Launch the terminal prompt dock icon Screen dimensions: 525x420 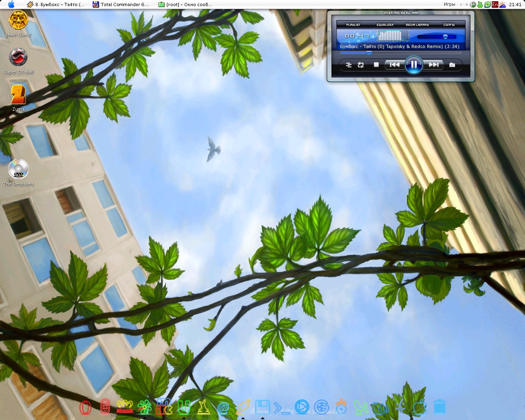pos(282,408)
